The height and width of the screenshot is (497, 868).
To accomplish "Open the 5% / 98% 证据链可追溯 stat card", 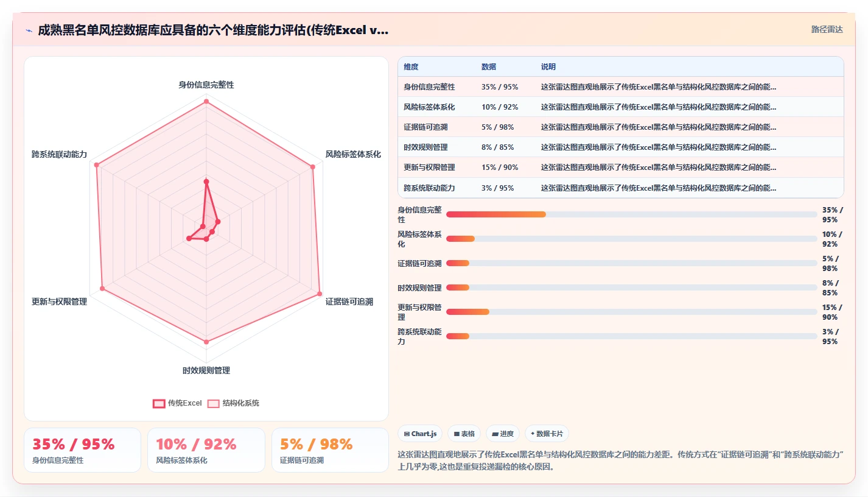I will (x=330, y=450).
